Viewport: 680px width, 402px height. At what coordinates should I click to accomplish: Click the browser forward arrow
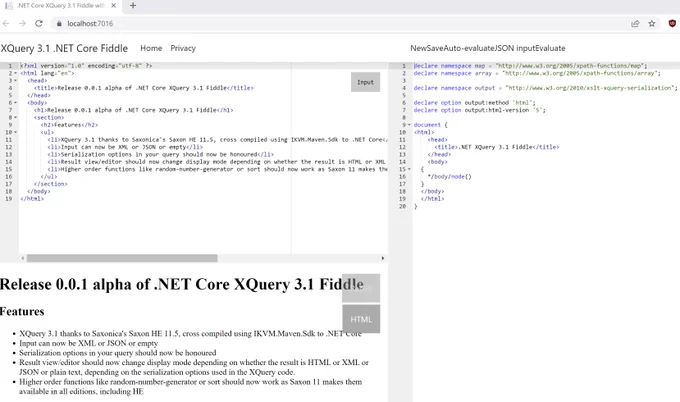22,23
